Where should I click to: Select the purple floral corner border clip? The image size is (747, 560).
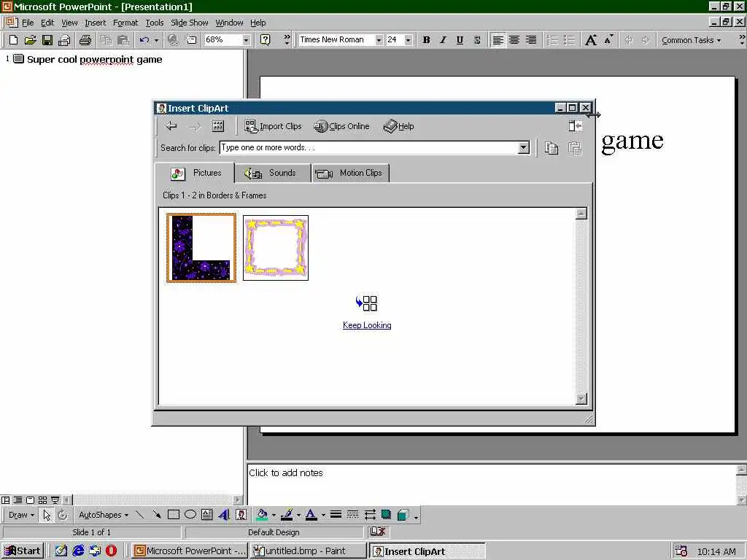201,248
